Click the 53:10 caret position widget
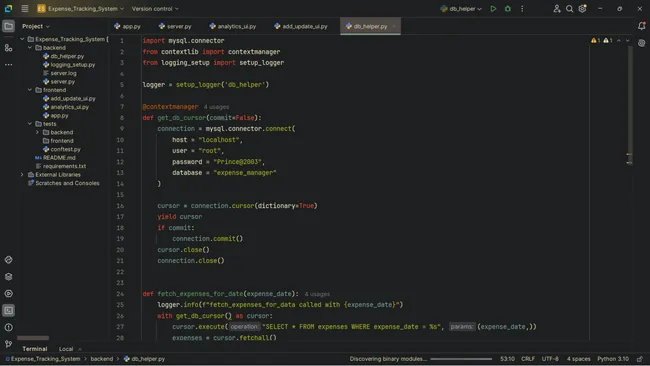The width and height of the screenshot is (650, 366). (x=507, y=359)
